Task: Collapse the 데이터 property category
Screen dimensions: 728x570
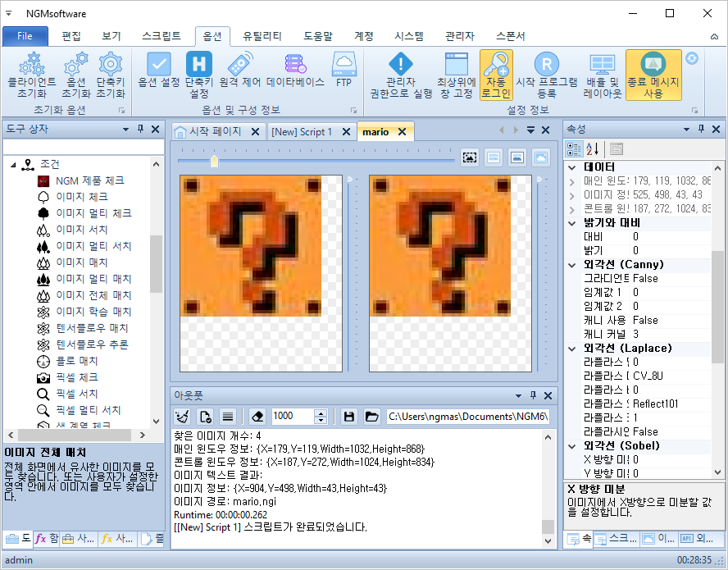Action: (x=572, y=167)
